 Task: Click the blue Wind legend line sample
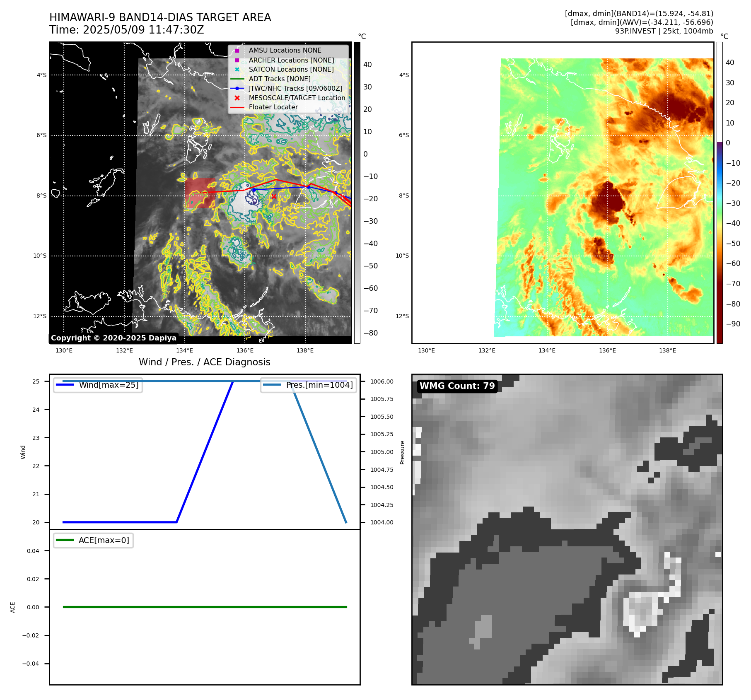[65, 385]
